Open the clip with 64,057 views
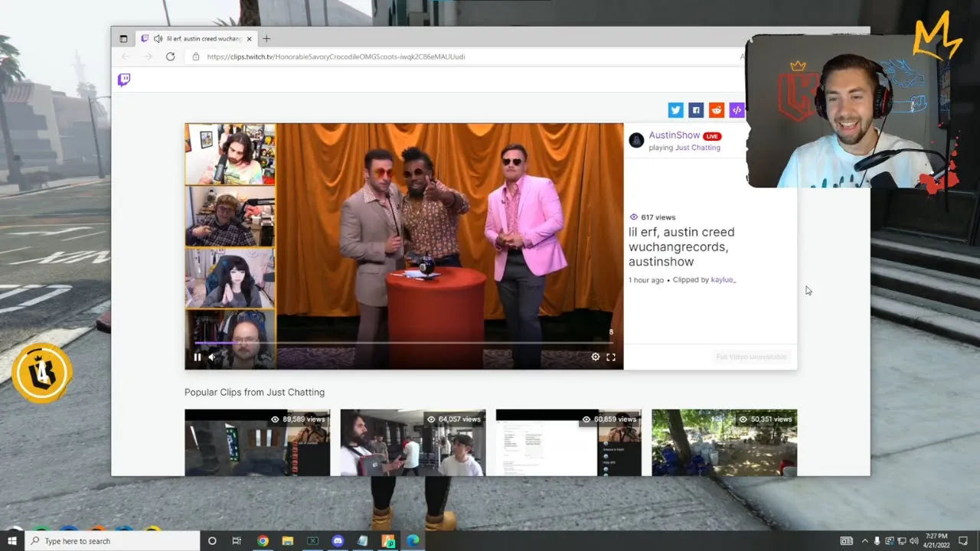The width and height of the screenshot is (980, 551). (413, 442)
